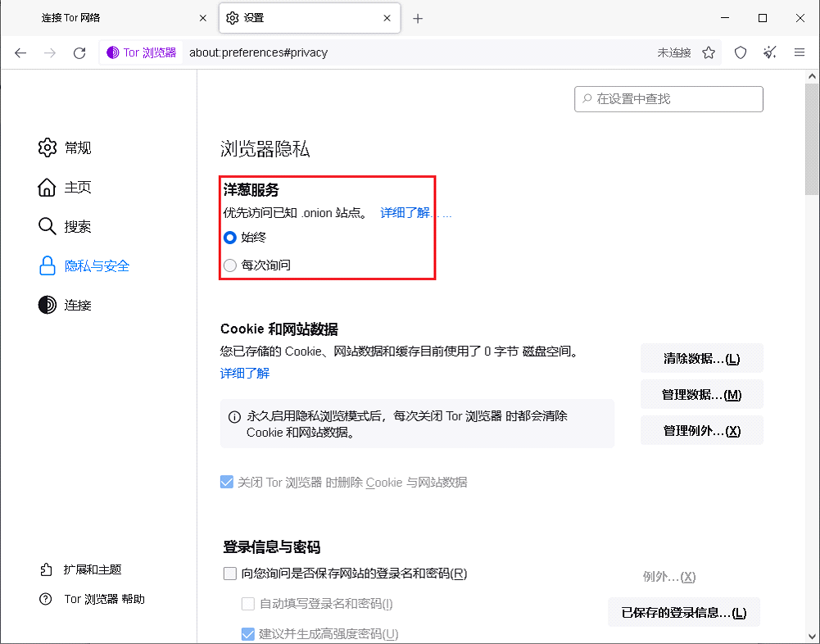Screen dimensions: 820x644
Task: Select the 始终 radio option
Action: click(x=230, y=238)
